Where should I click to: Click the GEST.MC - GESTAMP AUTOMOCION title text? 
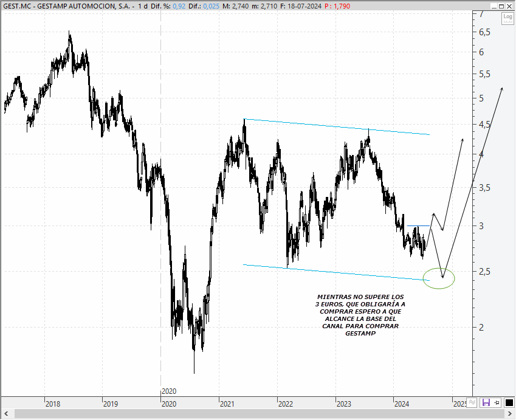[x=66, y=6]
